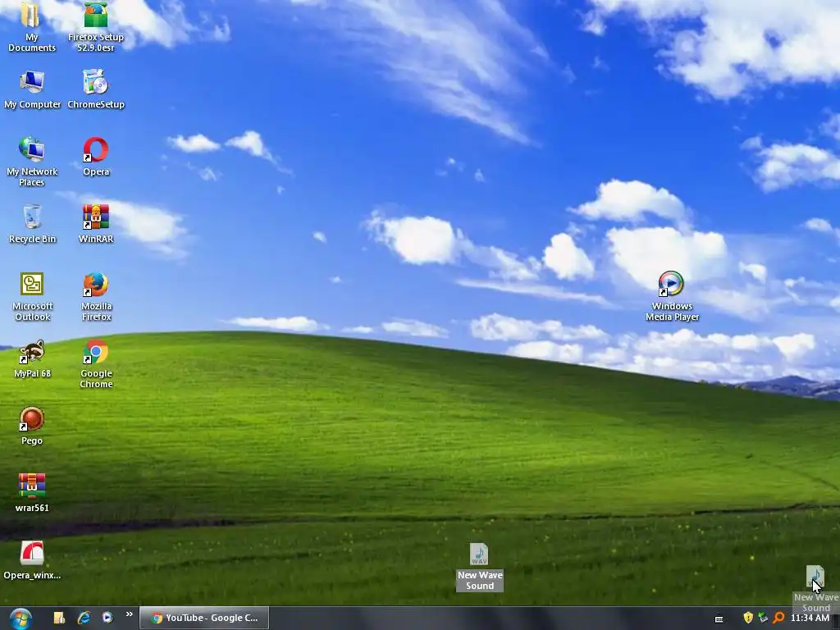Click the folder quick launch icon
Image resolution: width=840 pixels, height=630 pixels.
click(59, 618)
